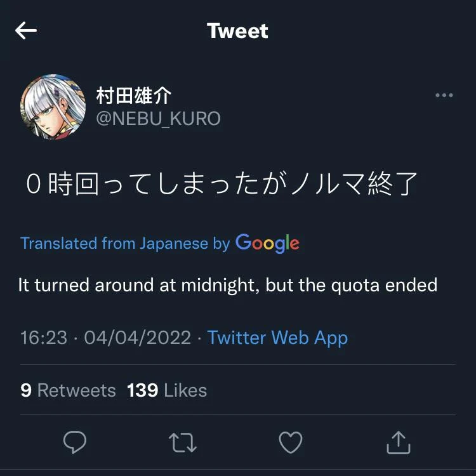Viewport: 476px width, 476px height.
Task: Open the author's profile avatar
Action: [x=53, y=107]
